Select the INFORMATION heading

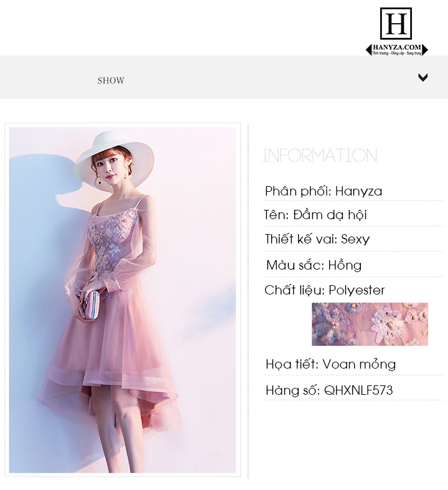click(319, 155)
